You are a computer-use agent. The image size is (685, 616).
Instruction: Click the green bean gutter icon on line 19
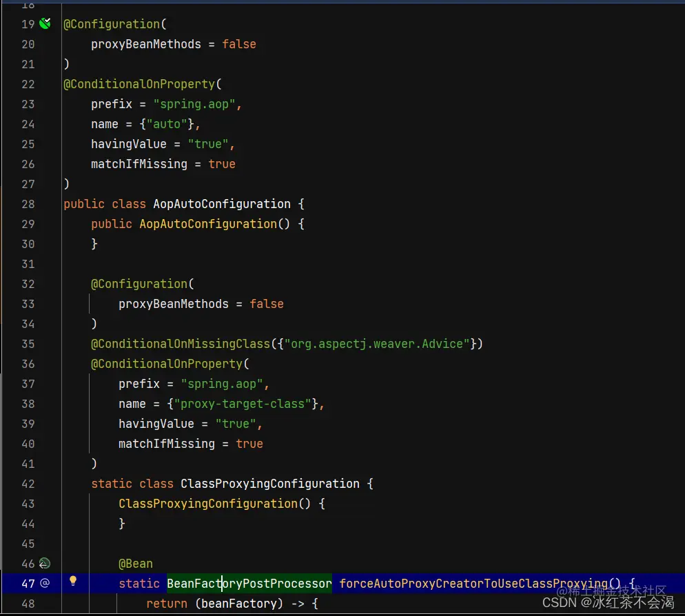(x=45, y=23)
